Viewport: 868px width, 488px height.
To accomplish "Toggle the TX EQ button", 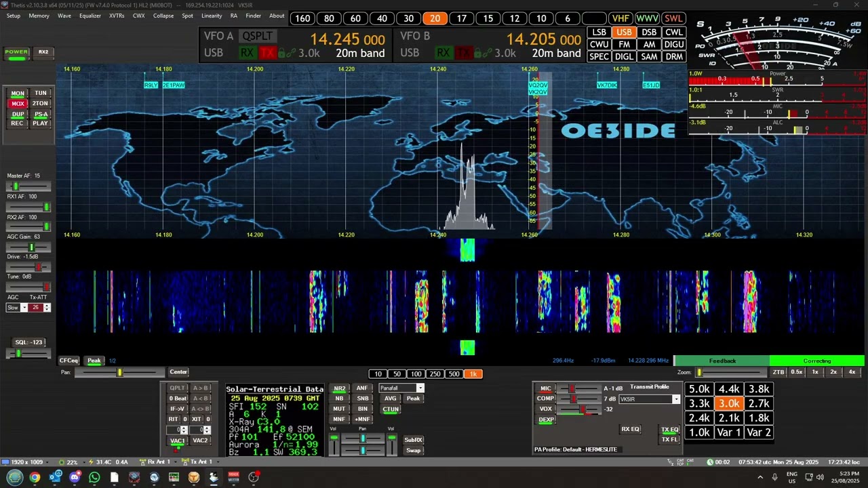I will tap(669, 430).
